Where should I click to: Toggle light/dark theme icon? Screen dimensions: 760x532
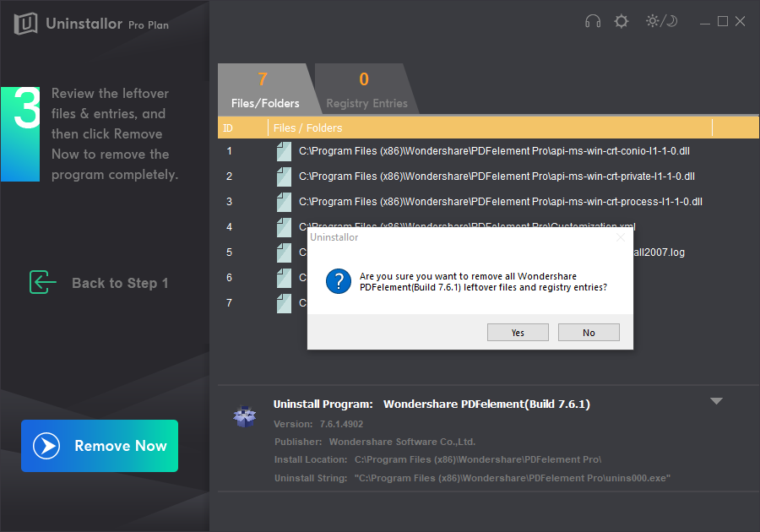(661, 21)
